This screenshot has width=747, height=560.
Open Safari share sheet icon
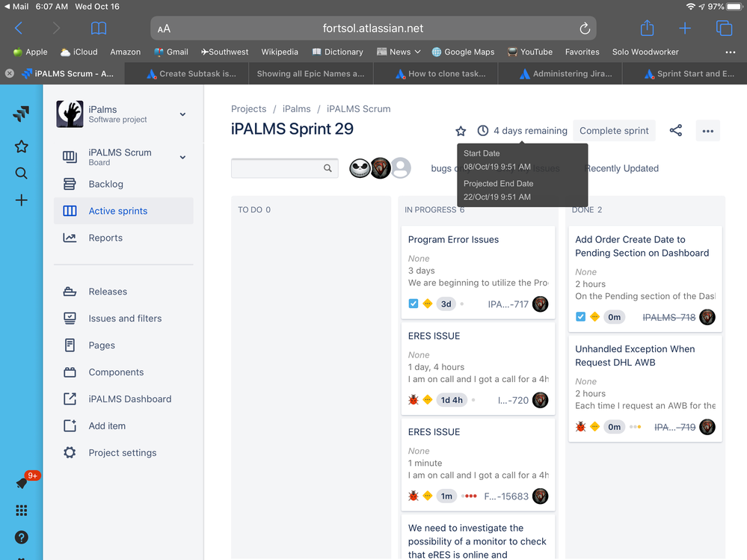[x=647, y=28]
